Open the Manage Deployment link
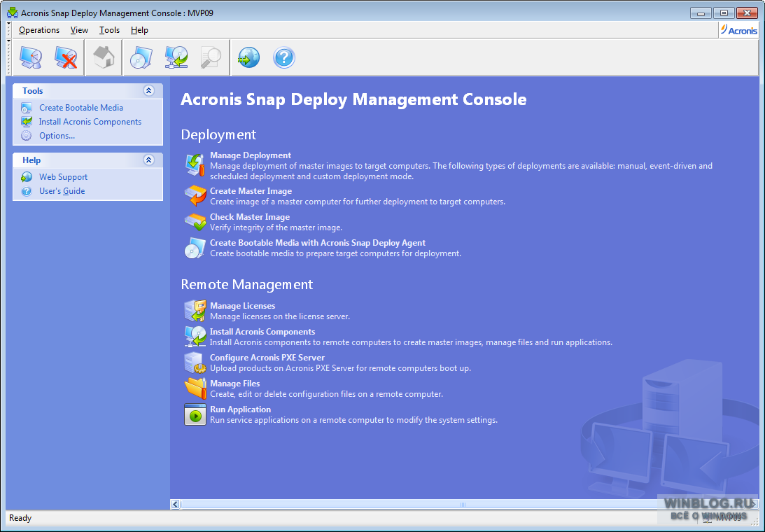Viewport: 765px width, 532px height. pos(251,155)
